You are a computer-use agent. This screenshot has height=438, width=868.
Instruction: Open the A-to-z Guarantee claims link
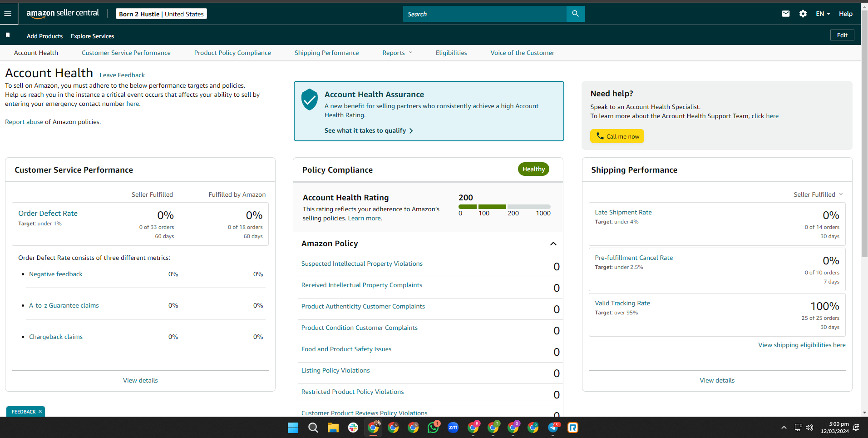tap(64, 305)
